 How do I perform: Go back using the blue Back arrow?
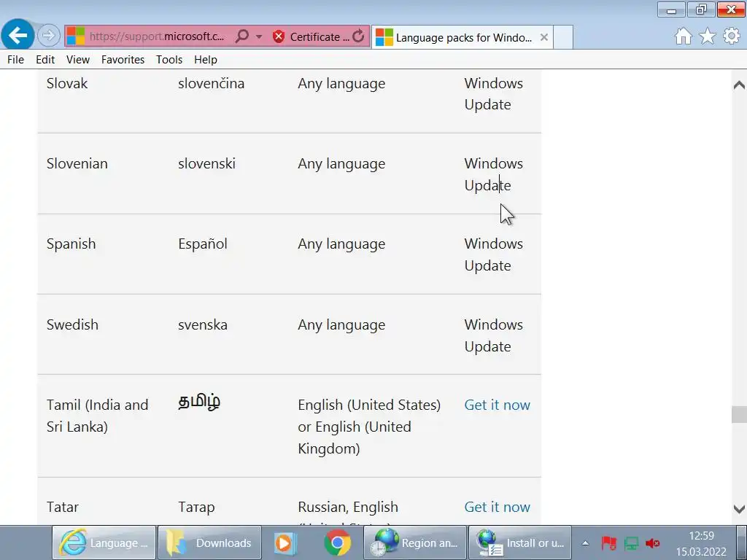point(18,35)
